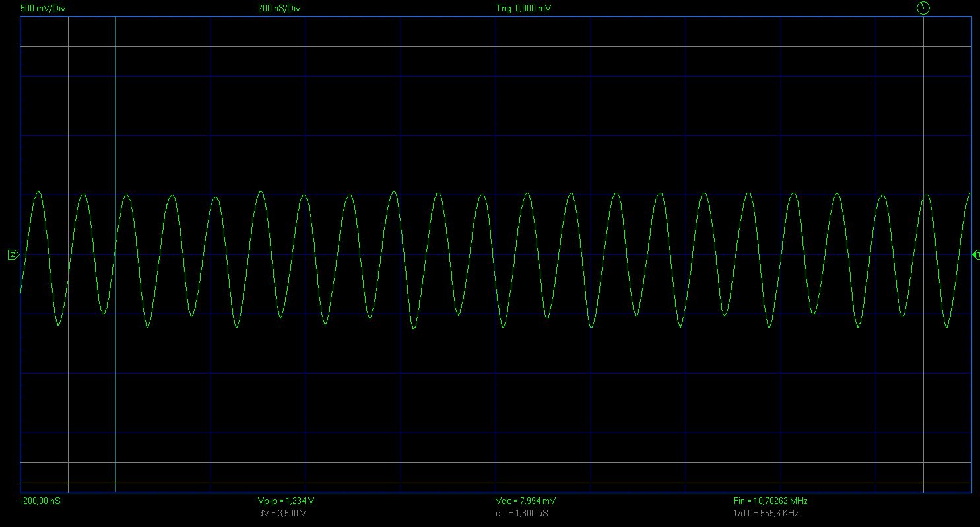Select the Trig. 0,000 mV readout
The image size is (980, 527).
pos(523,9)
